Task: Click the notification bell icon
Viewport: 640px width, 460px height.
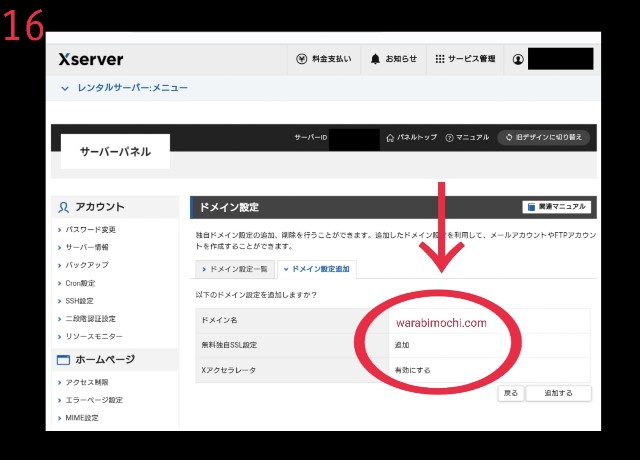Action: coord(375,59)
